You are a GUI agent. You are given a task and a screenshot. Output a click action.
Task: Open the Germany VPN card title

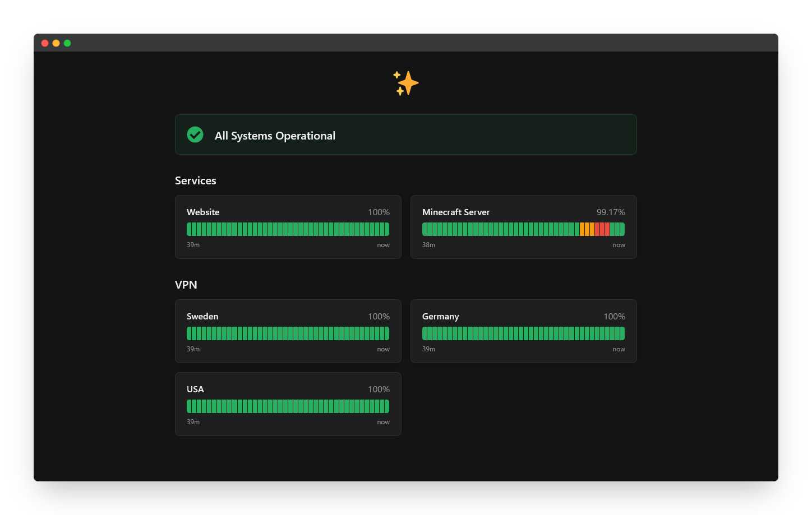(440, 317)
